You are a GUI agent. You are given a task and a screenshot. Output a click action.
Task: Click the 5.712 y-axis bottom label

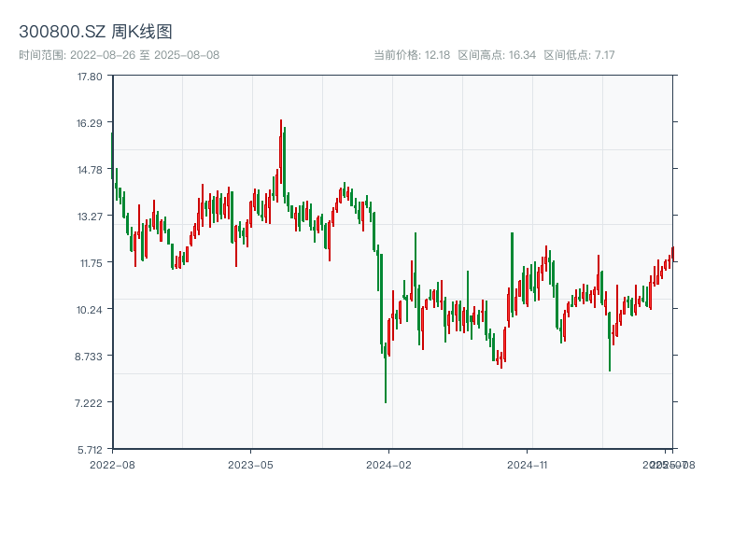[x=90, y=450]
